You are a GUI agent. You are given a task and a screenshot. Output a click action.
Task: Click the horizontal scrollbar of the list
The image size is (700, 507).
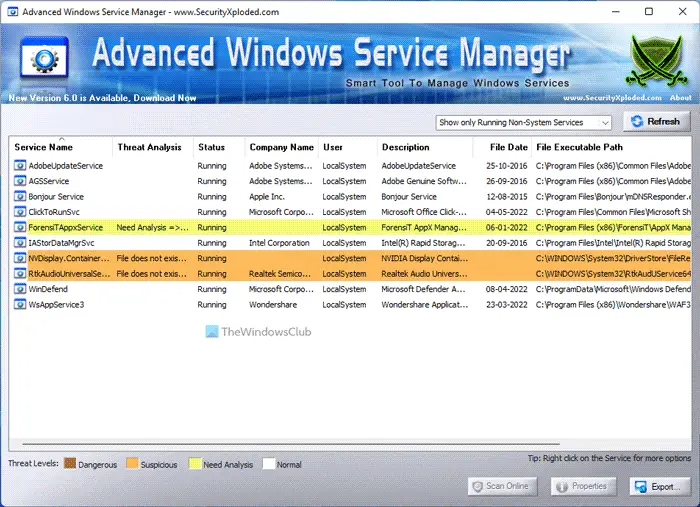tap(291, 444)
